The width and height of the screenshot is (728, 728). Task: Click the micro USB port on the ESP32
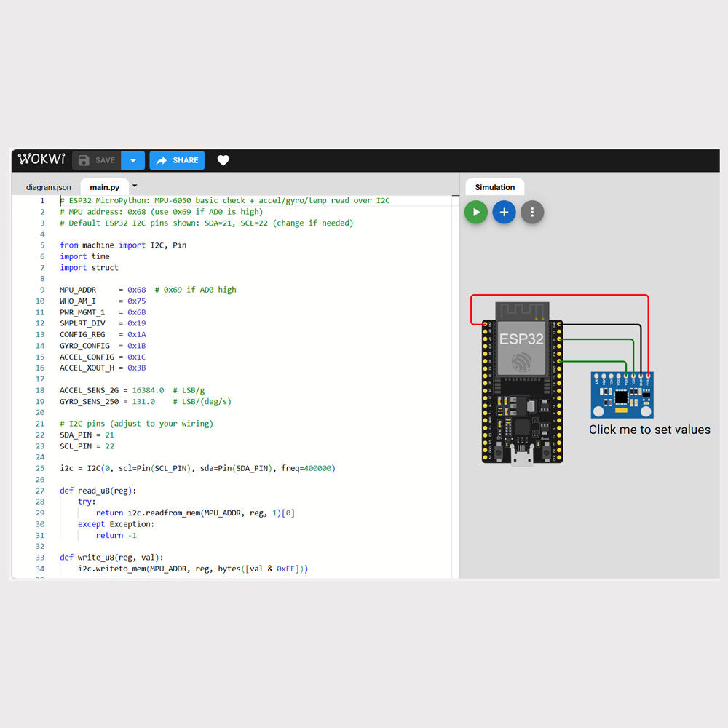pyautogui.click(x=522, y=458)
